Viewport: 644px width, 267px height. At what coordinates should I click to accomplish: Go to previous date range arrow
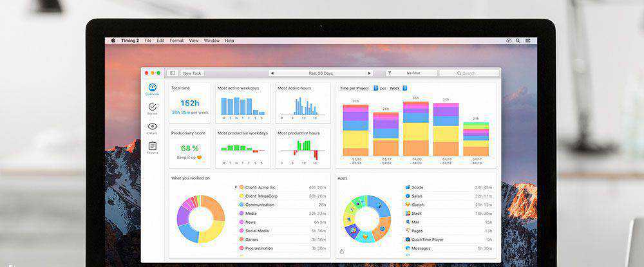point(272,73)
